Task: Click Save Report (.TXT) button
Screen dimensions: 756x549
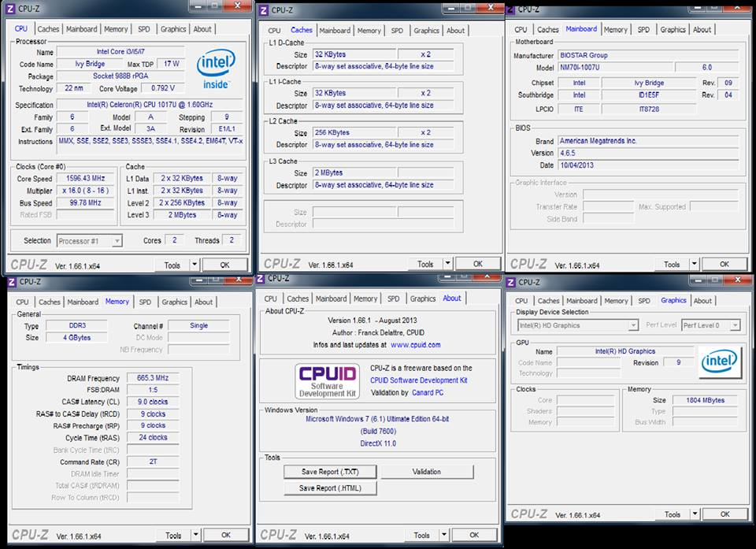Action: click(x=330, y=472)
